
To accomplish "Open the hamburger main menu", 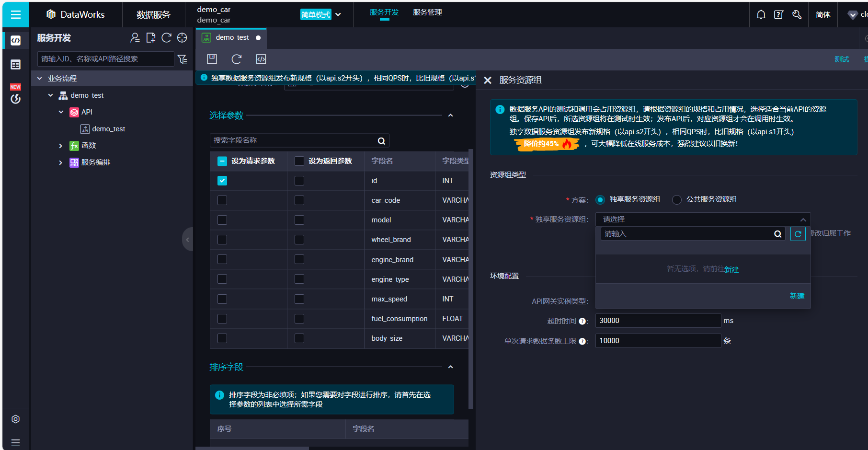I will [x=15, y=14].
